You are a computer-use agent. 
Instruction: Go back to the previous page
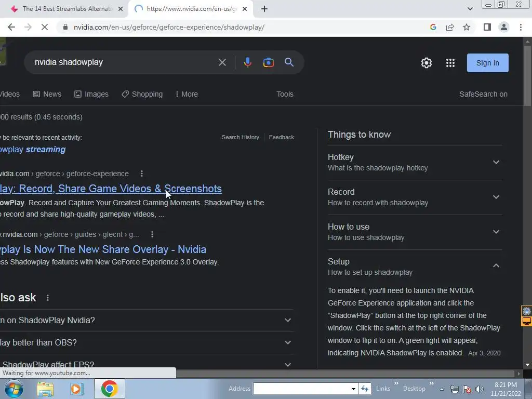(x=11, y=27)
